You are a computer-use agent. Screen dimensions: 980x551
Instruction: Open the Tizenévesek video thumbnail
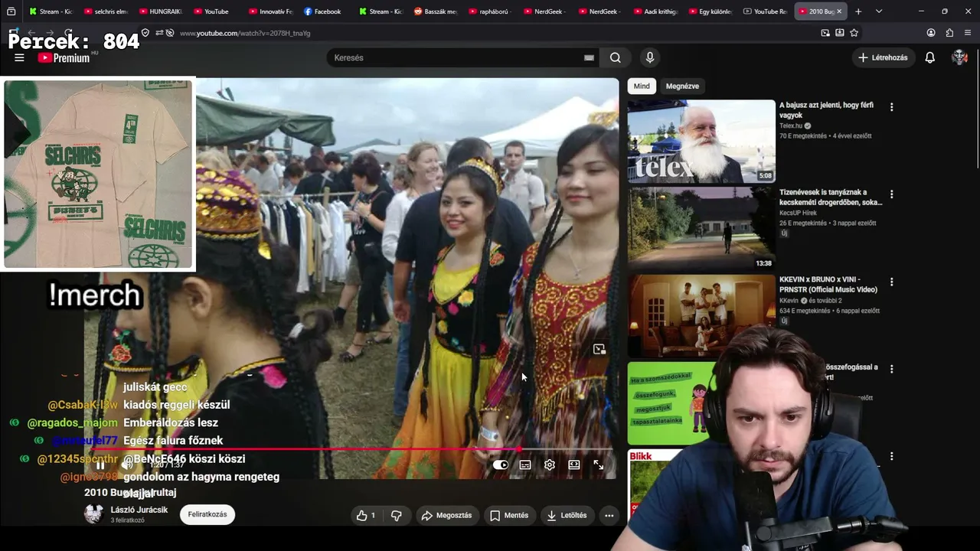coord(701,229)
